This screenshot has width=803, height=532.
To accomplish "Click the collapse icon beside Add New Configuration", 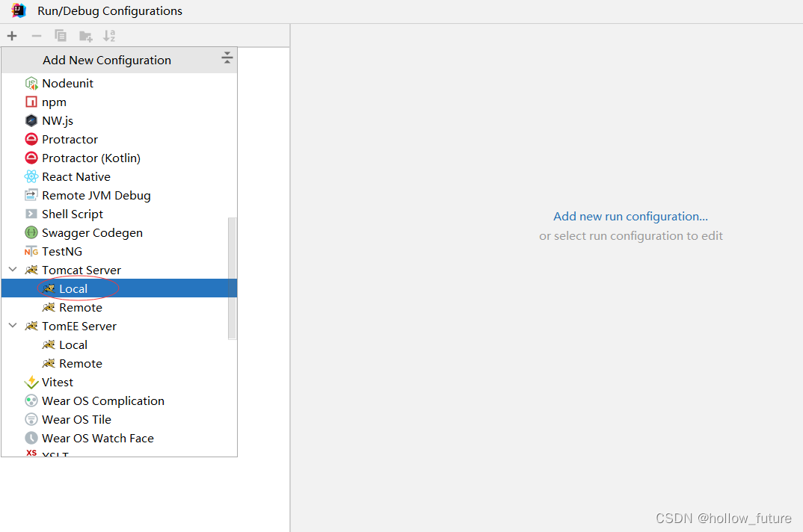I will coord(227,58).
